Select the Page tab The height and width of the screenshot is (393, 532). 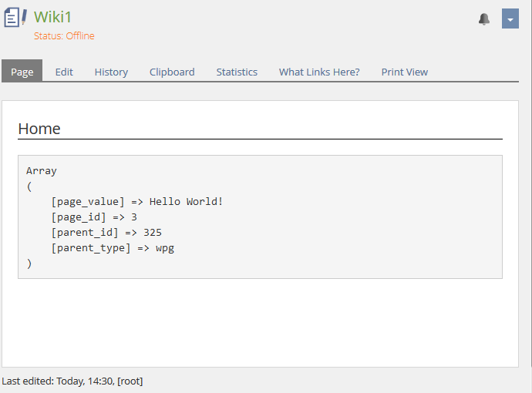[22, 72]
